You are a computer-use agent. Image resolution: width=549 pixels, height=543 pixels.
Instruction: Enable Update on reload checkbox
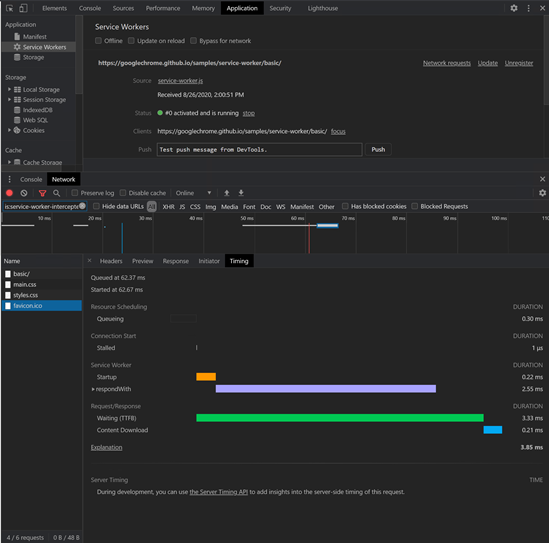pos(131,41)
